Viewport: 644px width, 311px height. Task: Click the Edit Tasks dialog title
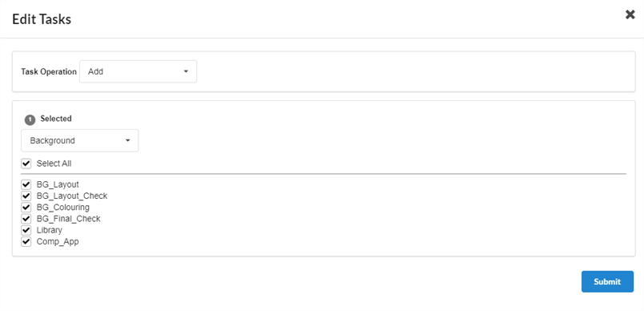tap(42, 19)
